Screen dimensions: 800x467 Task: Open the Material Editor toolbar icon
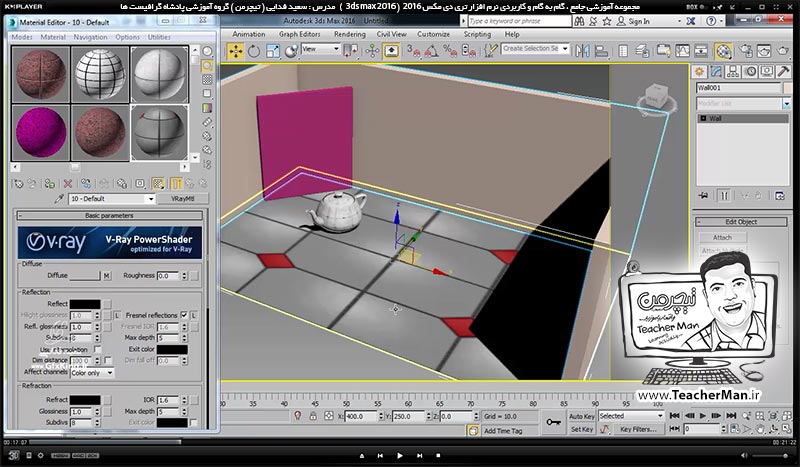tap(723, 51)
